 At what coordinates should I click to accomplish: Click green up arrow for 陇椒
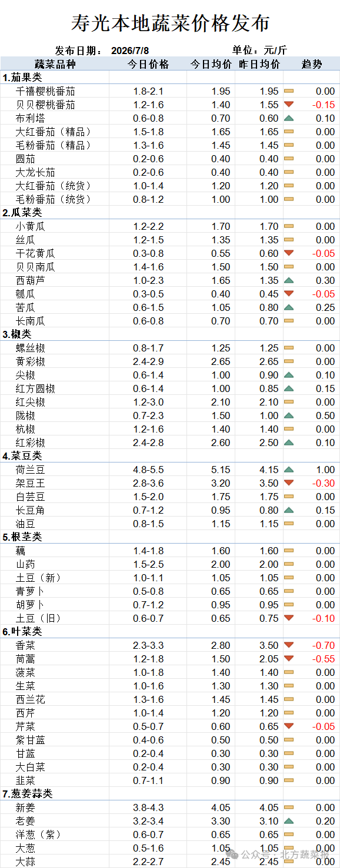coord(289,415)
